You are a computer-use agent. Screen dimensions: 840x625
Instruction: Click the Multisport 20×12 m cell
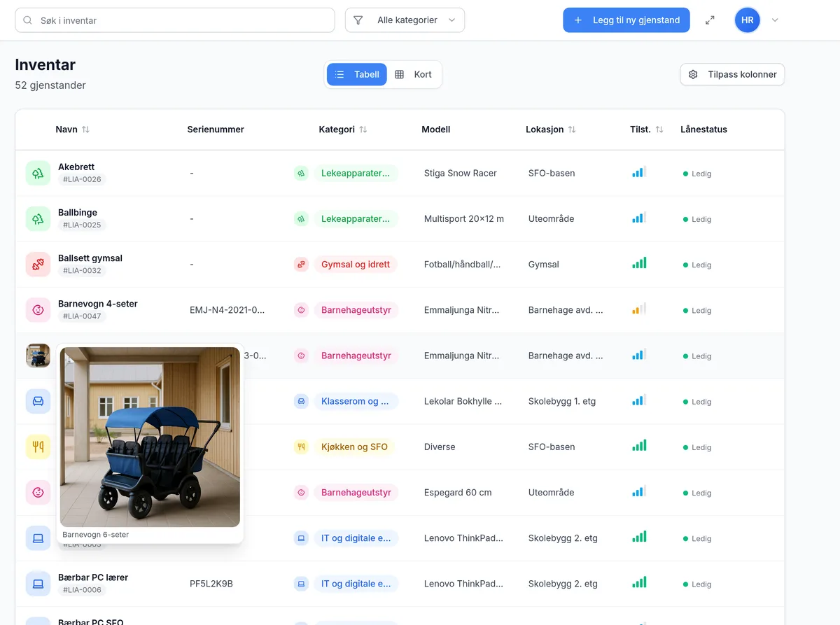464,218
